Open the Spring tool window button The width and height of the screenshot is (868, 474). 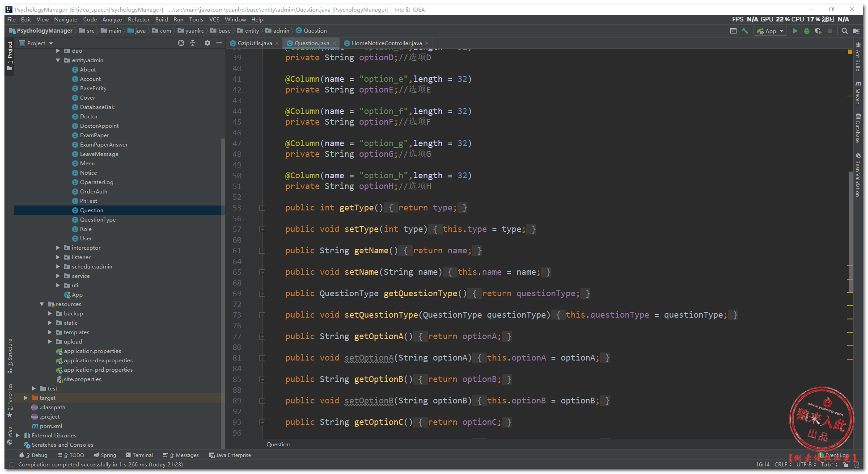[105, 455]
